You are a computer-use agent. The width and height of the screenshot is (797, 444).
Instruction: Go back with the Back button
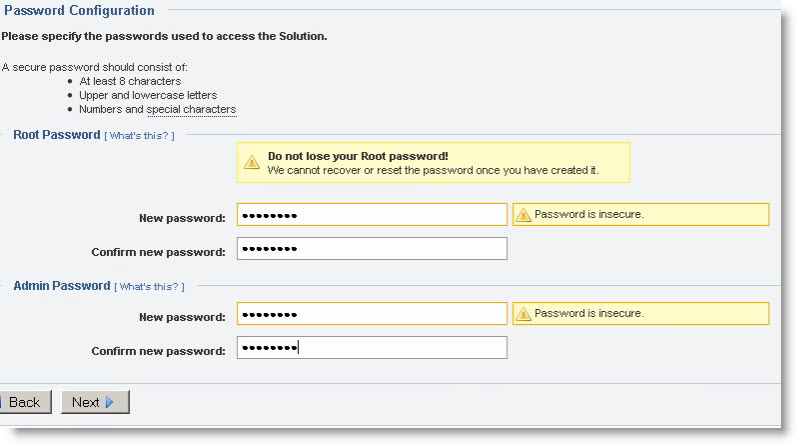22,402
